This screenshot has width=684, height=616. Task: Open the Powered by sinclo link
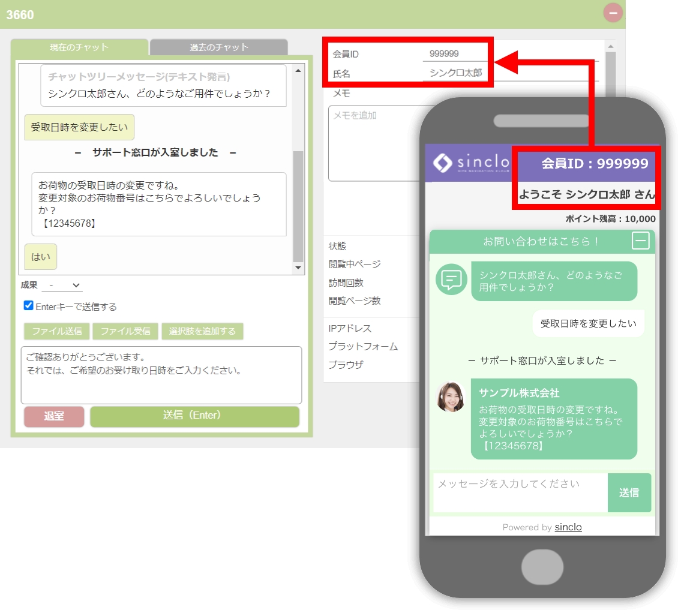tap(568, 527)
